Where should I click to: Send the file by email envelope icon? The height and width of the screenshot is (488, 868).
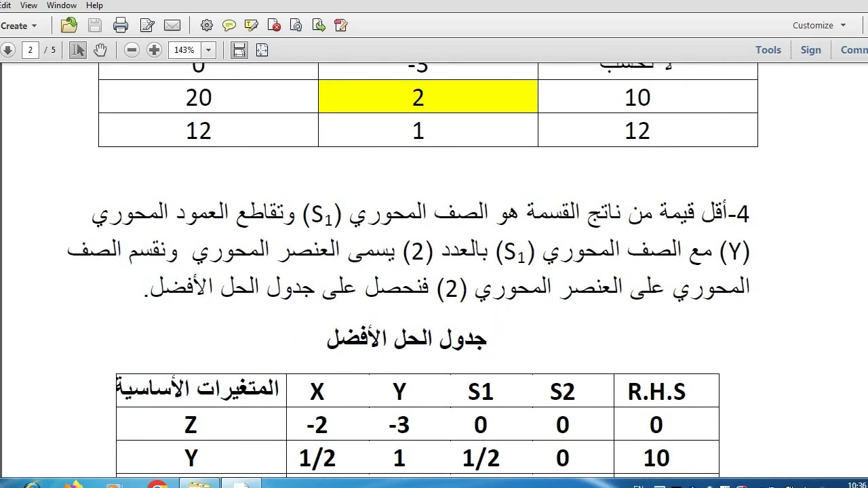click(172, 26)
